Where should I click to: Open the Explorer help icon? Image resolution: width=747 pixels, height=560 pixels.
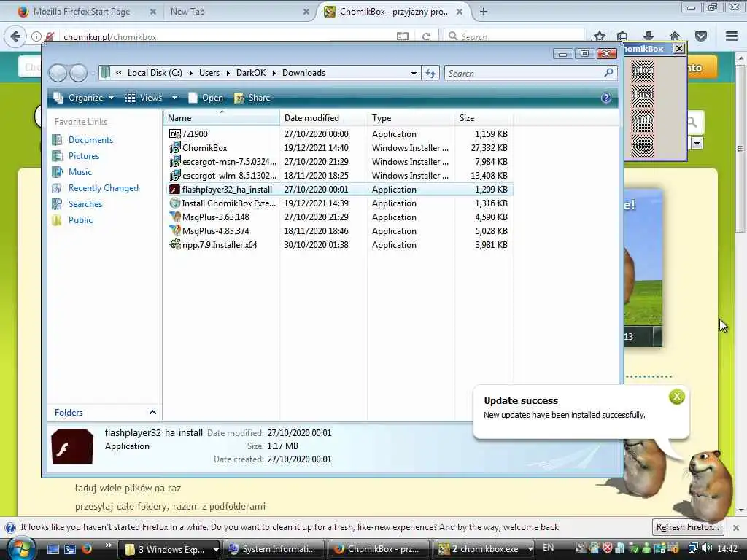pyautogui.click(x=606, y=98)
